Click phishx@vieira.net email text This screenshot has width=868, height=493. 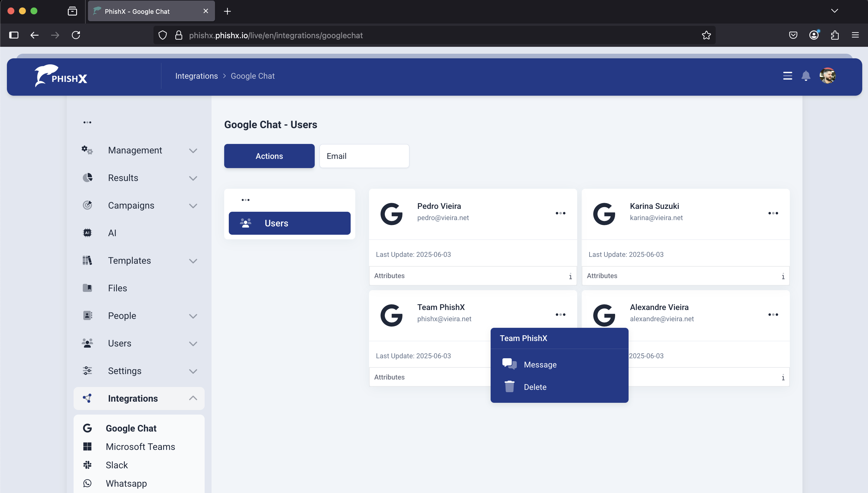tap(444, 319)
